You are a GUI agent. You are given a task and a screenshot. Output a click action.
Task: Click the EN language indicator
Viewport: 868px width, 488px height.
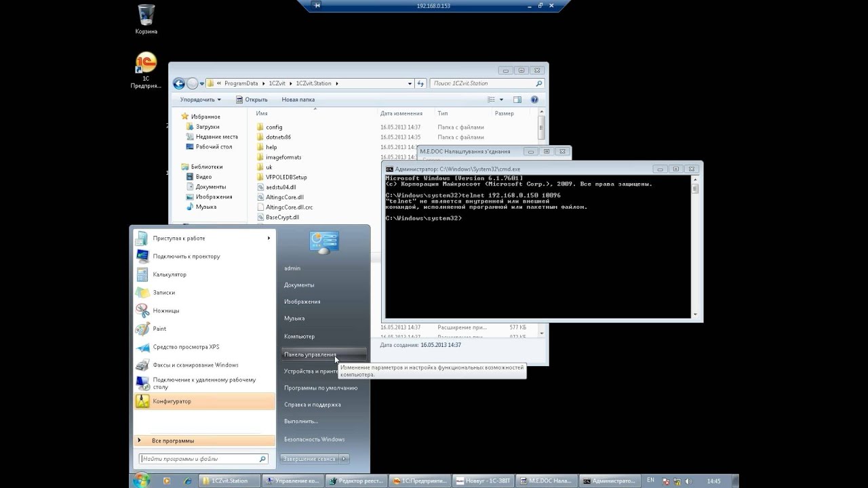pyautogui.click(x=651, y=481)
